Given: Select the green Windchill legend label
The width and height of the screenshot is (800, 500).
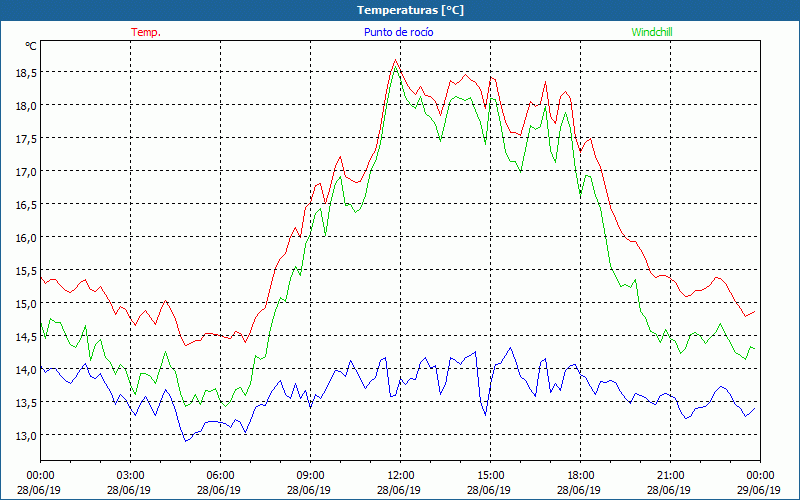Looking at the screenshot, I should tap(652, 32).
